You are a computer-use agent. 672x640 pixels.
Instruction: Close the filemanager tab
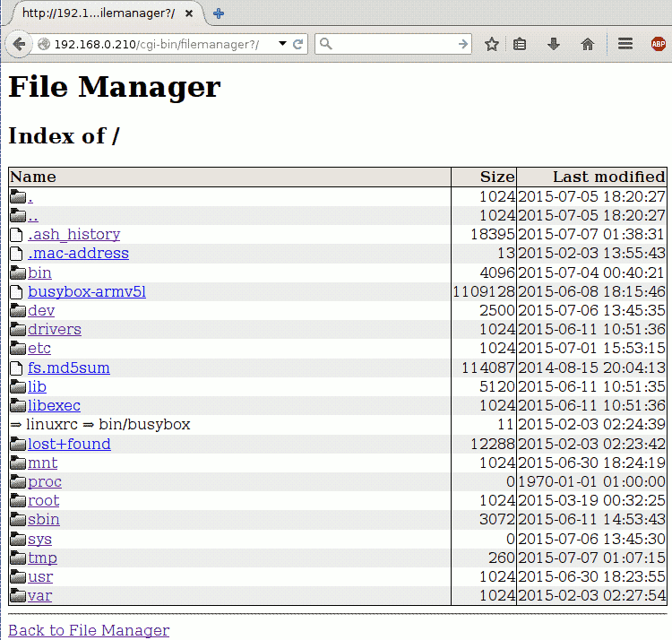(x=188, y=13)
